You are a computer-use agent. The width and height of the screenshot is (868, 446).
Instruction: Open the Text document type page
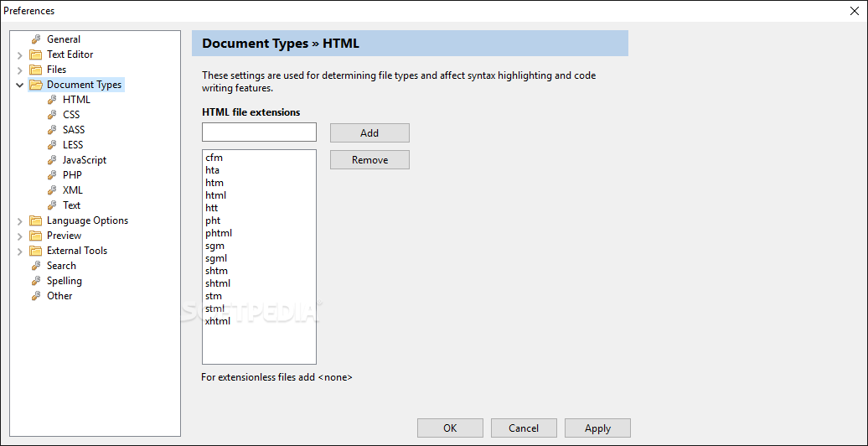[71, 205]
